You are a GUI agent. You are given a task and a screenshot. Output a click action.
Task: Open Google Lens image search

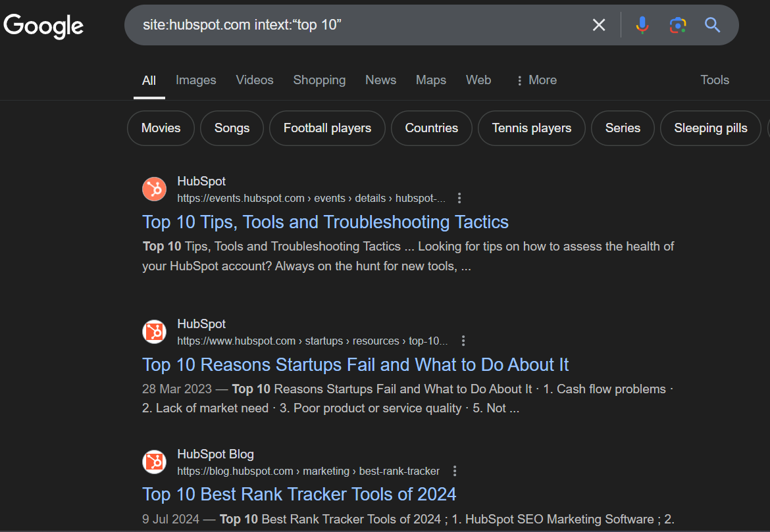(678, 25)
